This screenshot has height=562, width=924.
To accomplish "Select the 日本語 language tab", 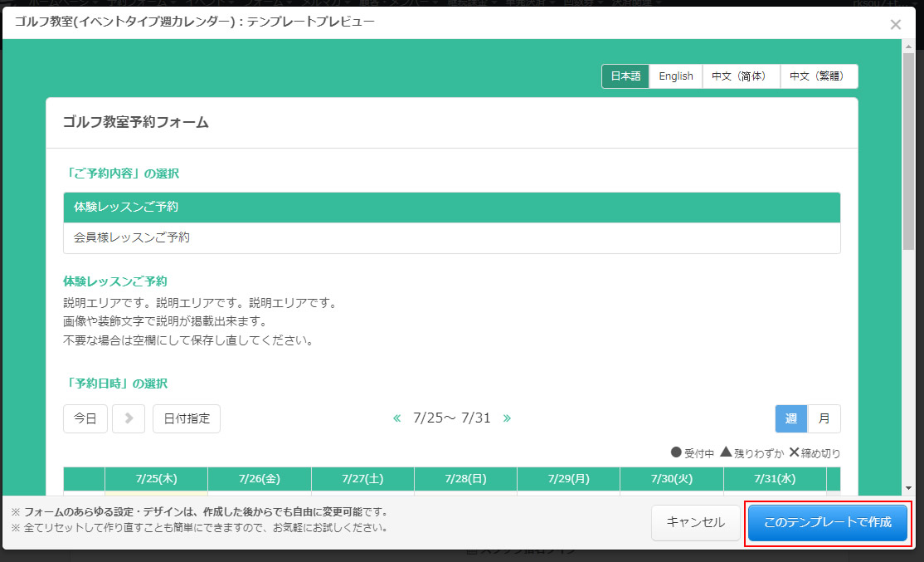I will (625, 76).
